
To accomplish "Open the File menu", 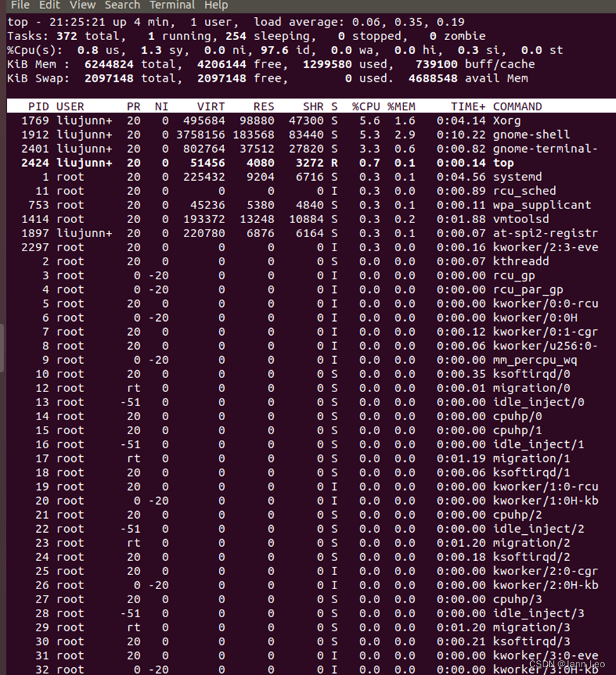I will coord(20,5).
